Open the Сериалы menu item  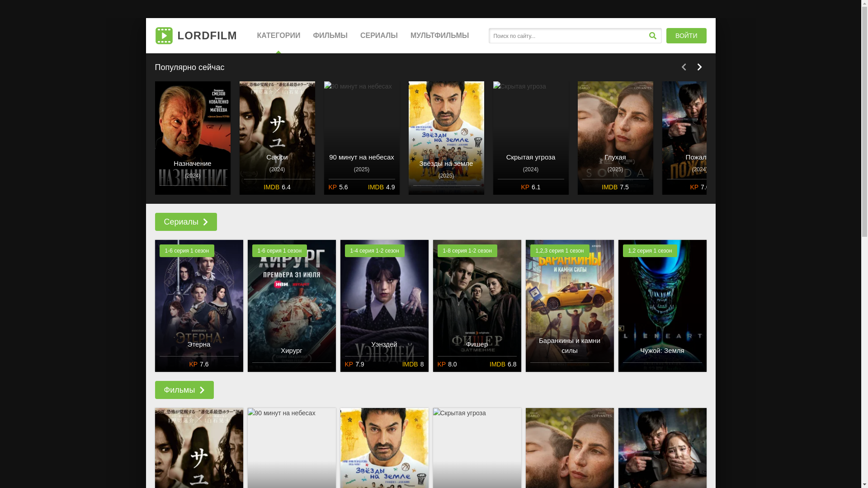pos(379,36)
